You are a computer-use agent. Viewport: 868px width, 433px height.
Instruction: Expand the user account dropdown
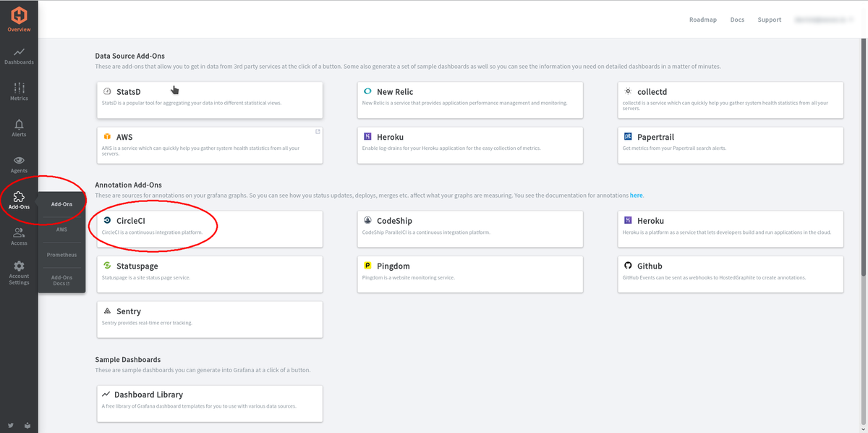click(823, 20)
